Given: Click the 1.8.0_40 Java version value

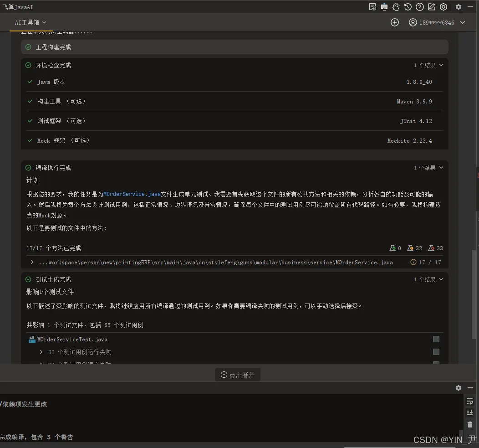Looking at the screenshot, I should (x=419, y=82).
